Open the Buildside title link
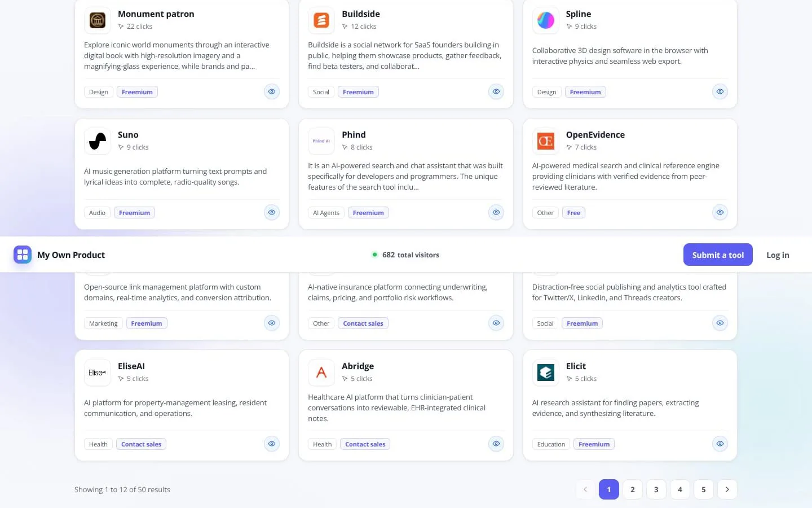The height and width of the screenshot is (508, 812). (x=361, y=14)
